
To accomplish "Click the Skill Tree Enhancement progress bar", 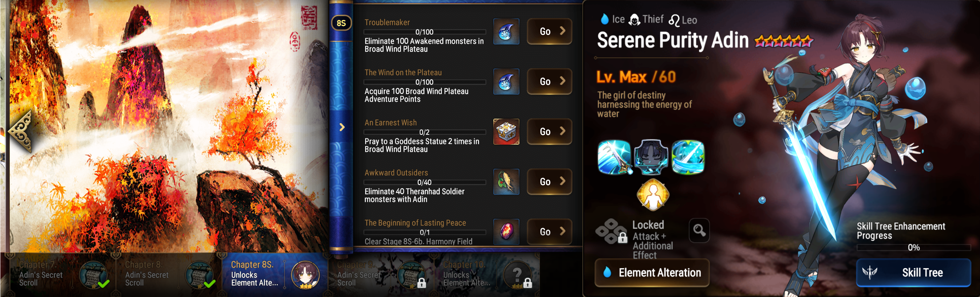I will pyautogui.click(x=913, y=247).
